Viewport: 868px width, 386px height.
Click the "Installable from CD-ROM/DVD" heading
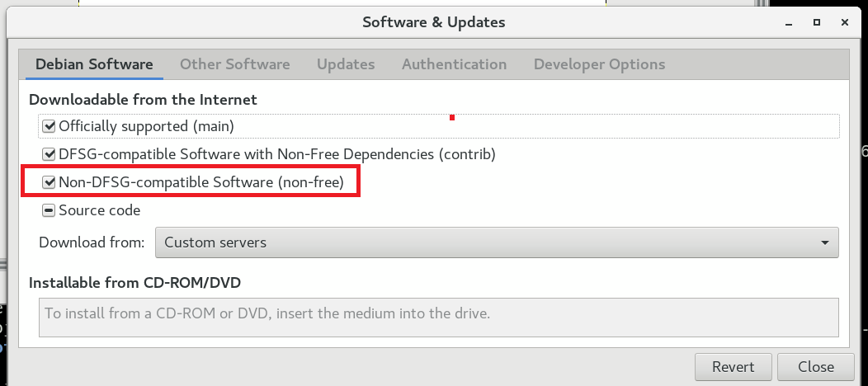click(134, 283)
